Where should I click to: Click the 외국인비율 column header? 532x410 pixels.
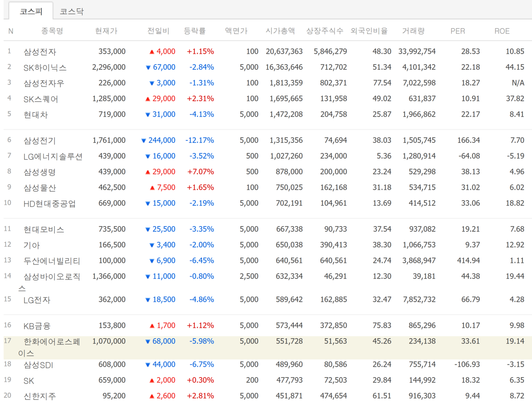369,31
